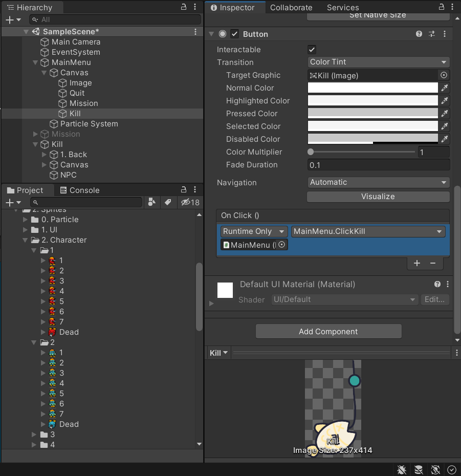Toggle the Interactable checkbox
461x476 pixels.
[x=312, y=50]
